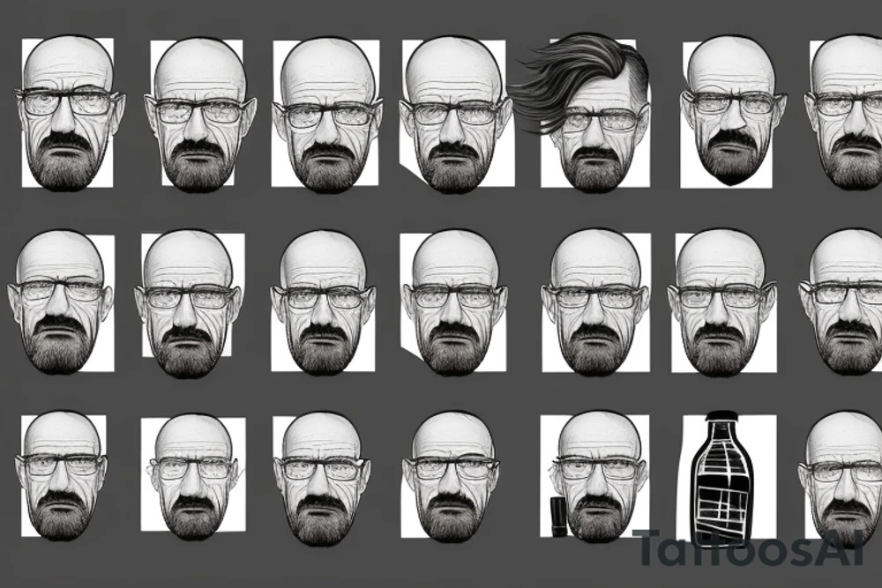Select the face with swept-back hair
The image size is (882, 588).
(x=582, y=113)
